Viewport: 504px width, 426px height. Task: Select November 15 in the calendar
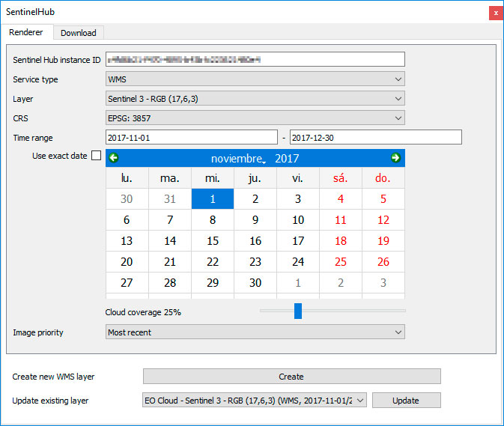pos(213,240)
